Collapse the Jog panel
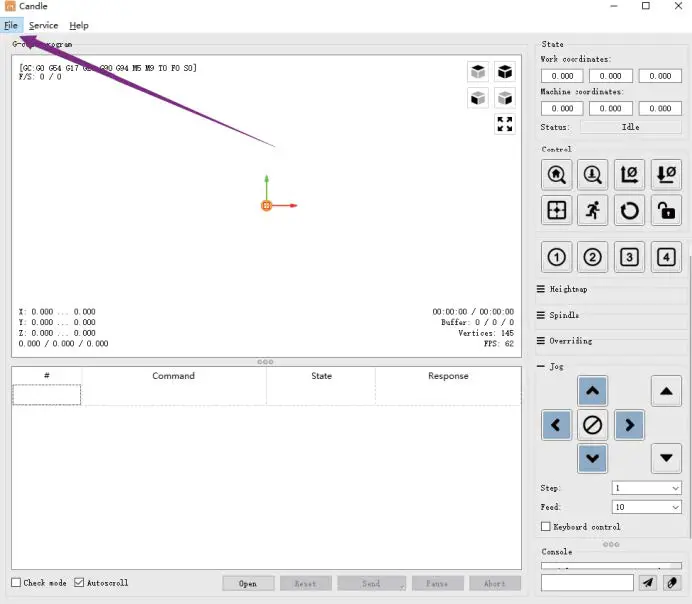Image resolution: width=692 pixels, height=604 pixels. pos(541,366)
